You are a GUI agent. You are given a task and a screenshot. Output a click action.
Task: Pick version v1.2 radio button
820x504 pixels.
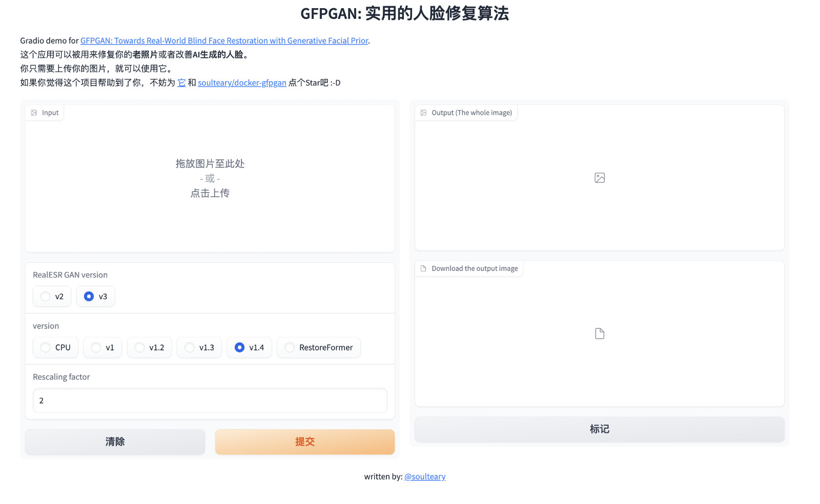coord(150,347)
